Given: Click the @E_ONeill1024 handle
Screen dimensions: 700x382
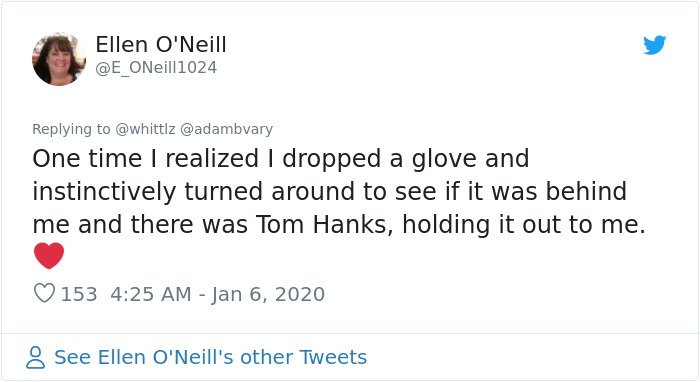Looking at the screenshot, I should pyautogui.click(x=156, y=68).
